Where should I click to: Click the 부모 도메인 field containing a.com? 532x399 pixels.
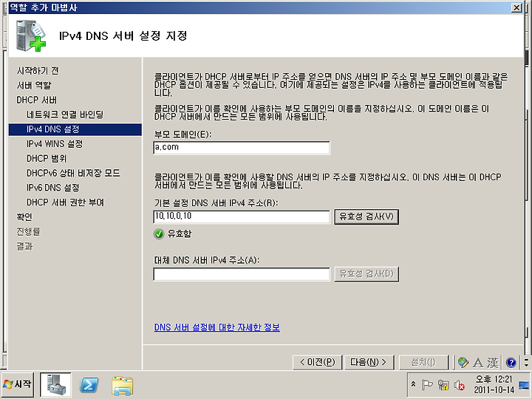point(241,148)
